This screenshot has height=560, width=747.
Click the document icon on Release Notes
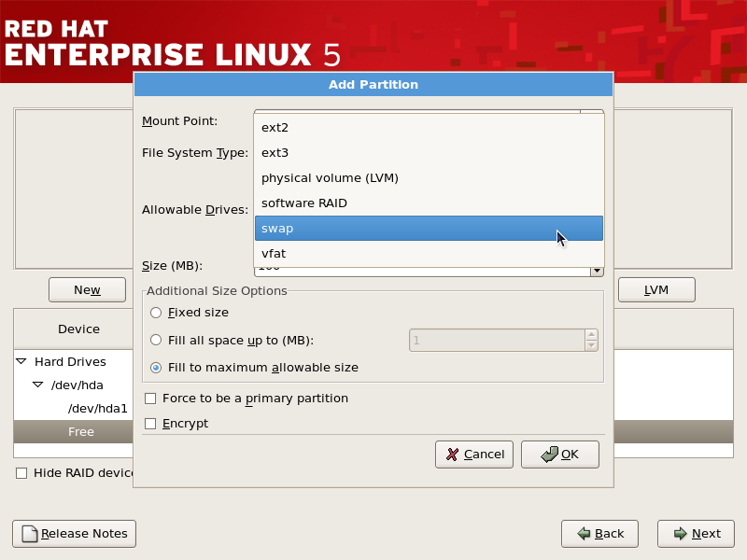coord(30,534)
